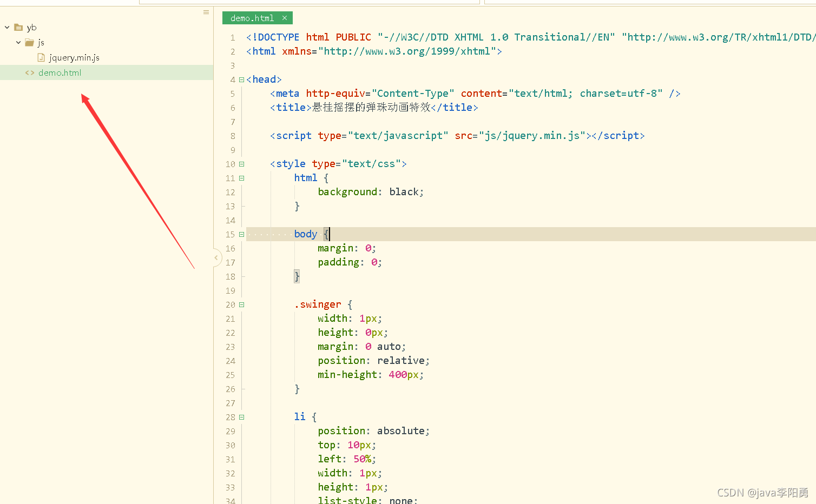This screenshot has width=816, height=504.
Task: Collapse the js folder chevron
Action: tap(18, 42)
